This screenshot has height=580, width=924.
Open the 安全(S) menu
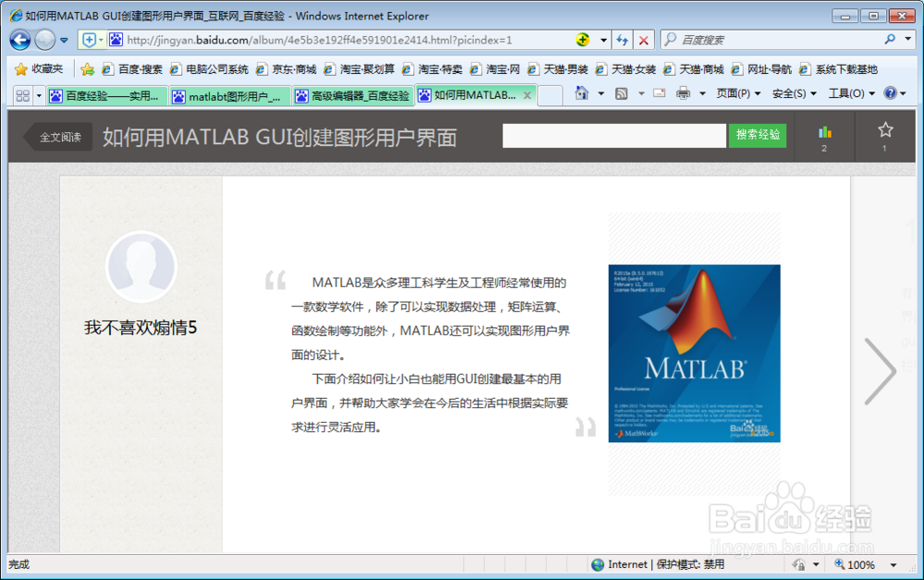795,93
